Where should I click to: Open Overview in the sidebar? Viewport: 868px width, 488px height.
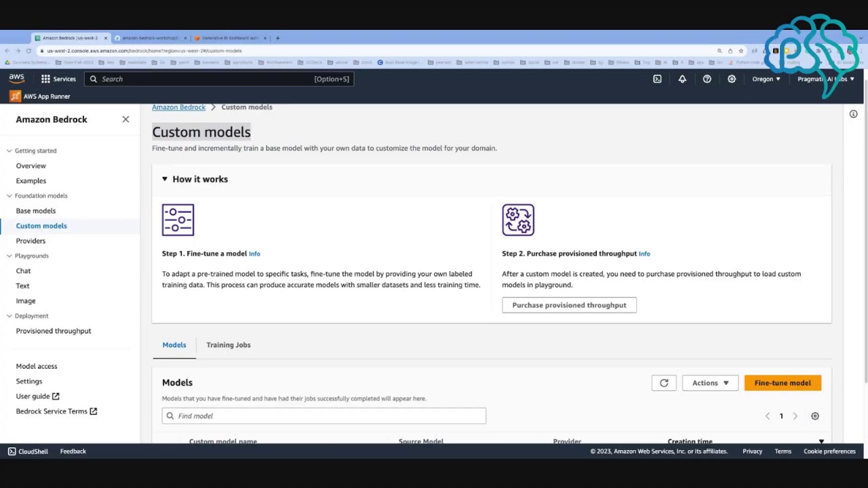coord(31,166)
